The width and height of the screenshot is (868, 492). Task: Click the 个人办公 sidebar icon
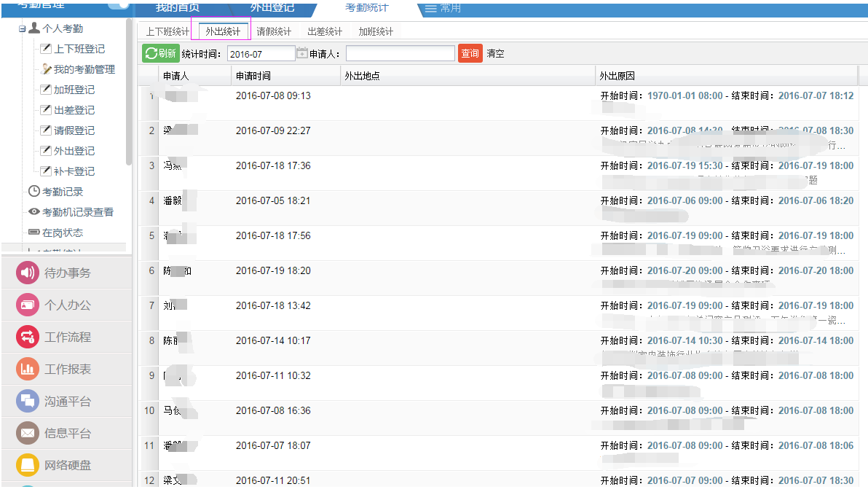click(27, 305)
